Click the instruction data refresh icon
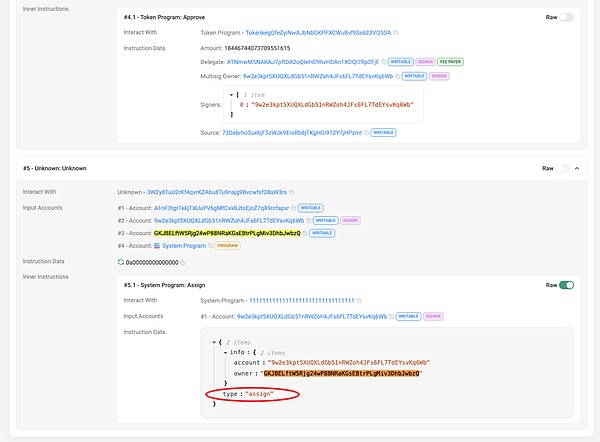The height and width of the screenshot is (442, 600). coord(121,261)
